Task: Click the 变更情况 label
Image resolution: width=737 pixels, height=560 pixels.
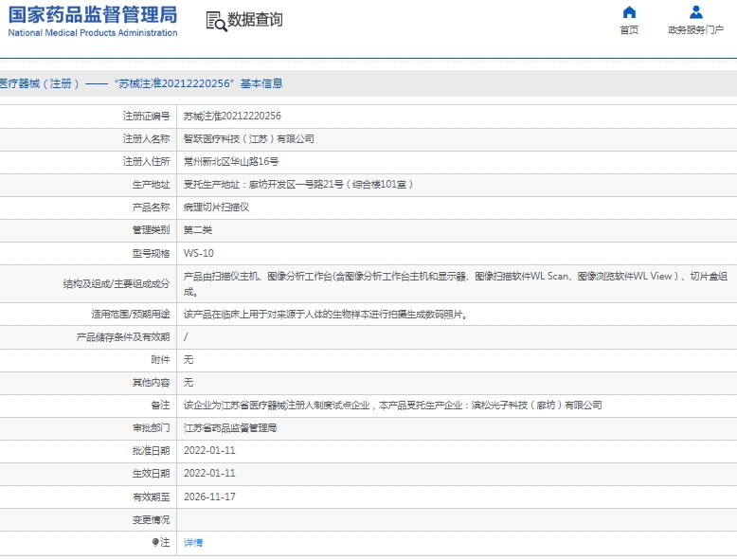Action: coord(151,520)
